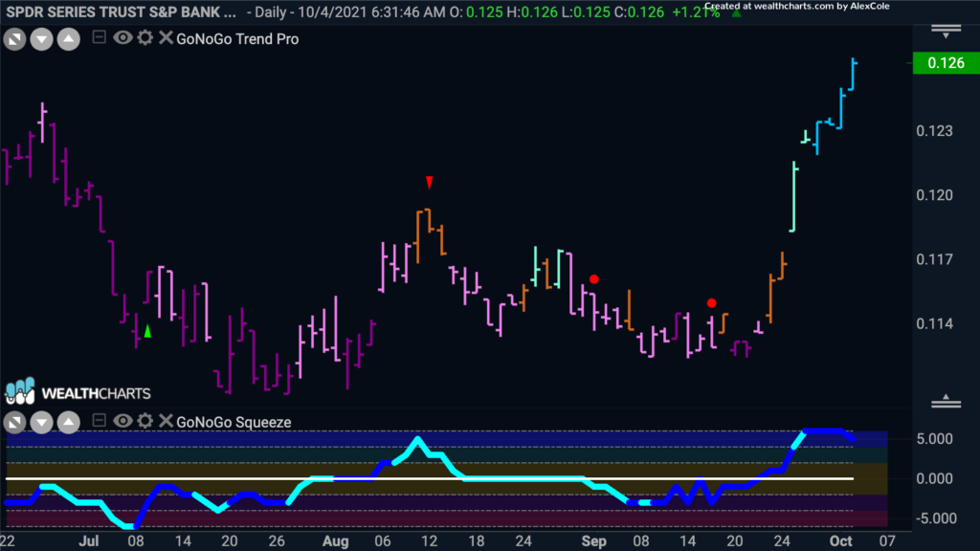Collapse the GoNoGo Trend Pro indicator
Screen dimensions: 980x551
point(99,37)
